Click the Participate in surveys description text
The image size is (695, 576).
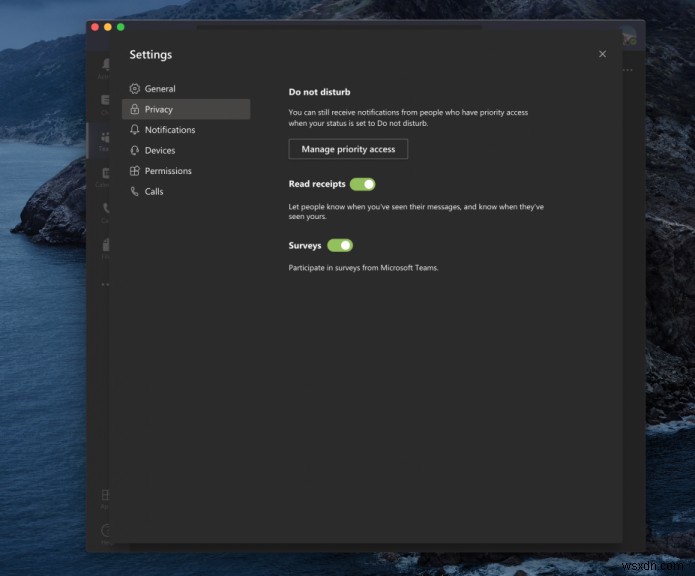point(363,268)
